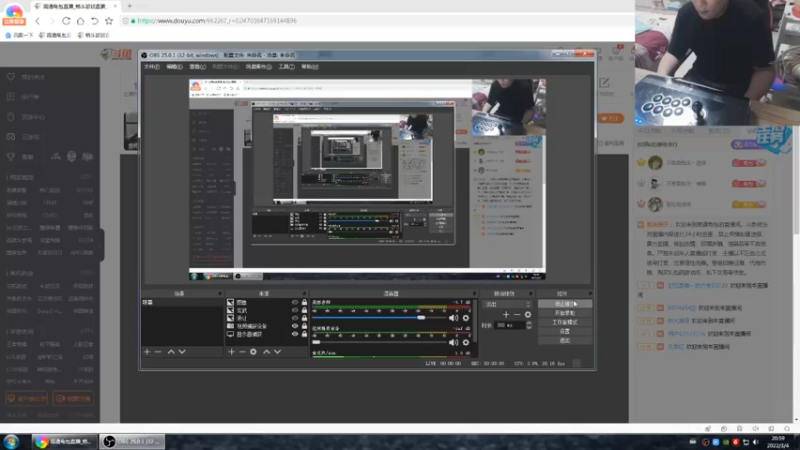Mute the 桌面音频 mixer channel speaker
Screen dimensions: 800x450
[x=453, y=318]
